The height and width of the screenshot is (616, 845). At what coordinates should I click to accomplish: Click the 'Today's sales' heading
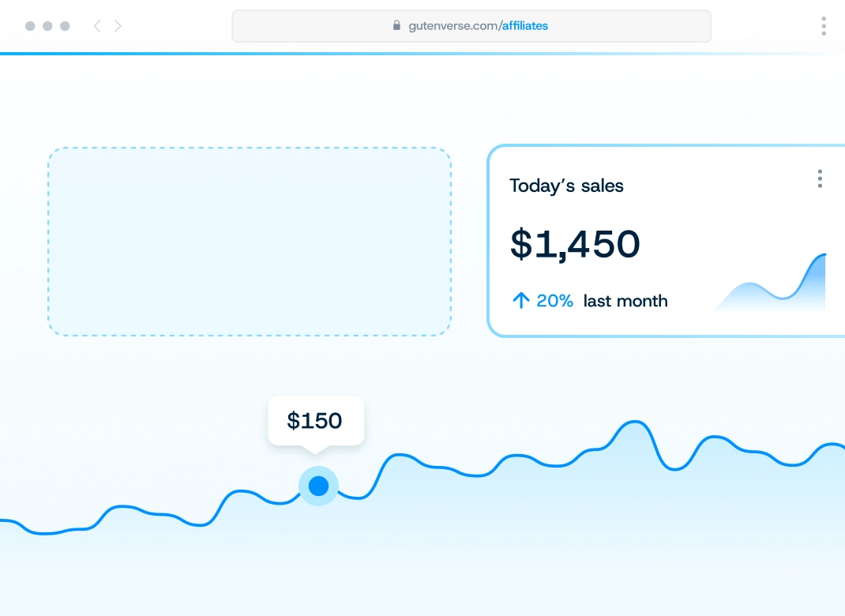tap(566, 186)
